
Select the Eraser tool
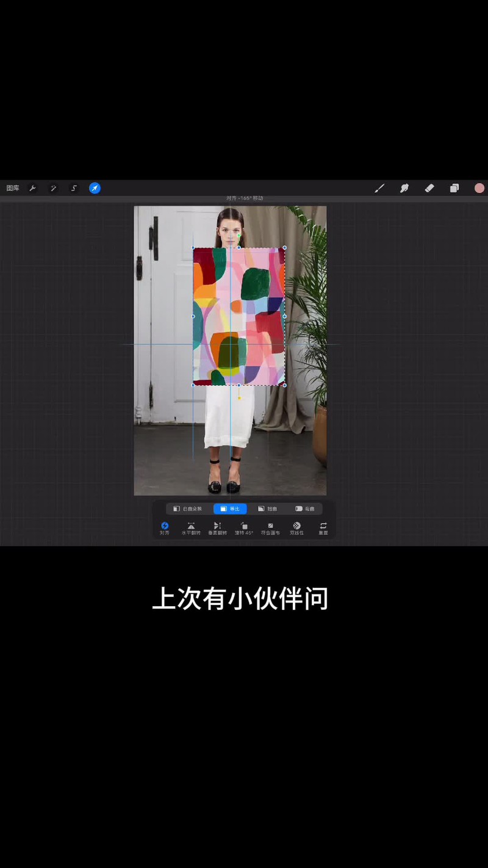point(429,188)
